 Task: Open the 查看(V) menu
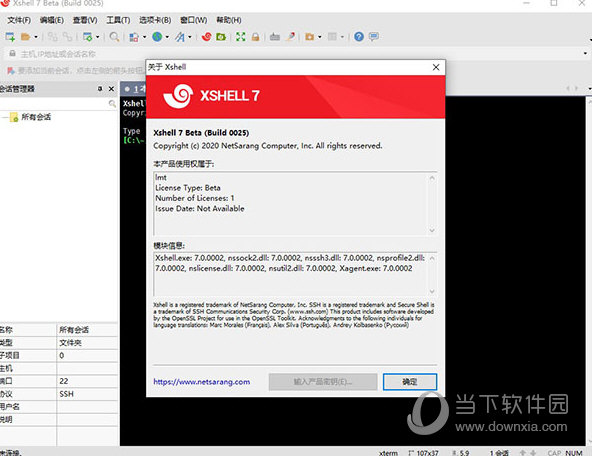click(x=85, y=20)
